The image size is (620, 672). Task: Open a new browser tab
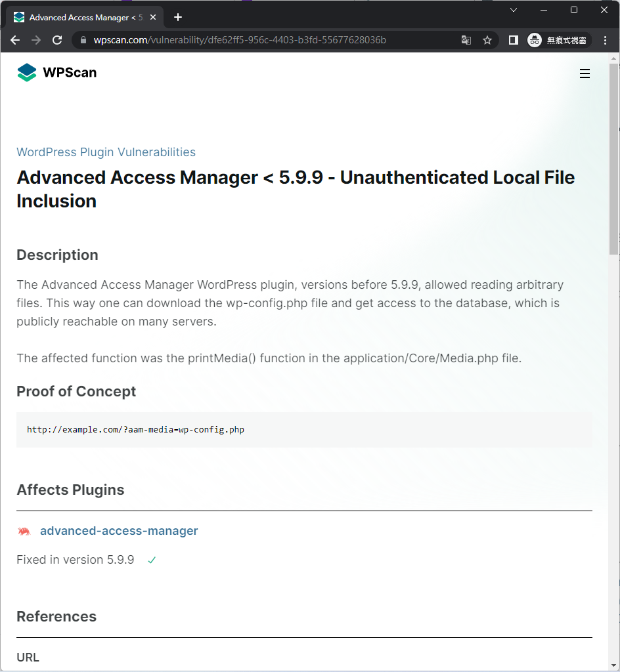pos(178,17)
